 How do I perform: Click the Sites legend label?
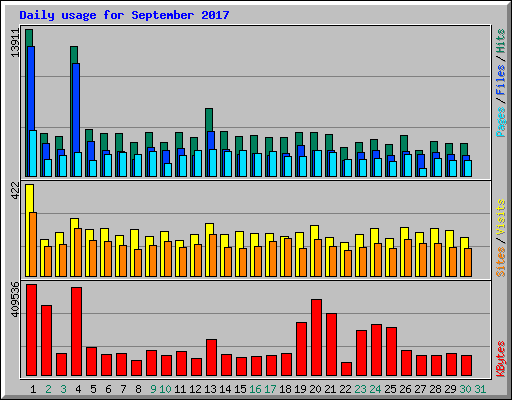(500, 262)
